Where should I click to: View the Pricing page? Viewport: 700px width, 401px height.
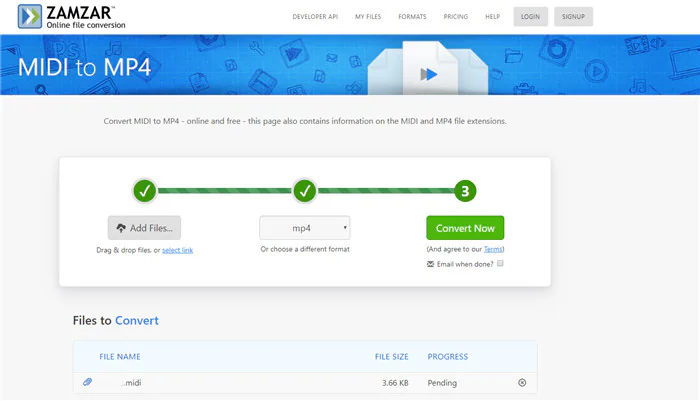coord(456,17)
